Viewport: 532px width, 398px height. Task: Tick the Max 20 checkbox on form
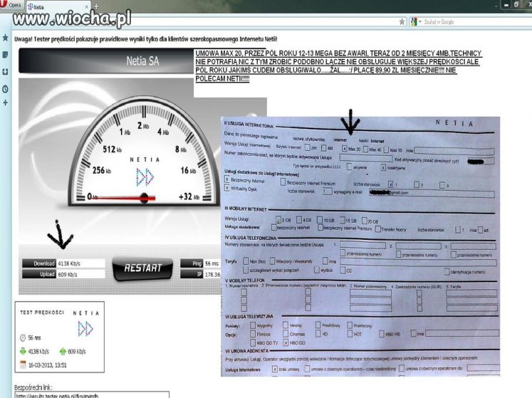pyautogui.click(x=345, y=149)
